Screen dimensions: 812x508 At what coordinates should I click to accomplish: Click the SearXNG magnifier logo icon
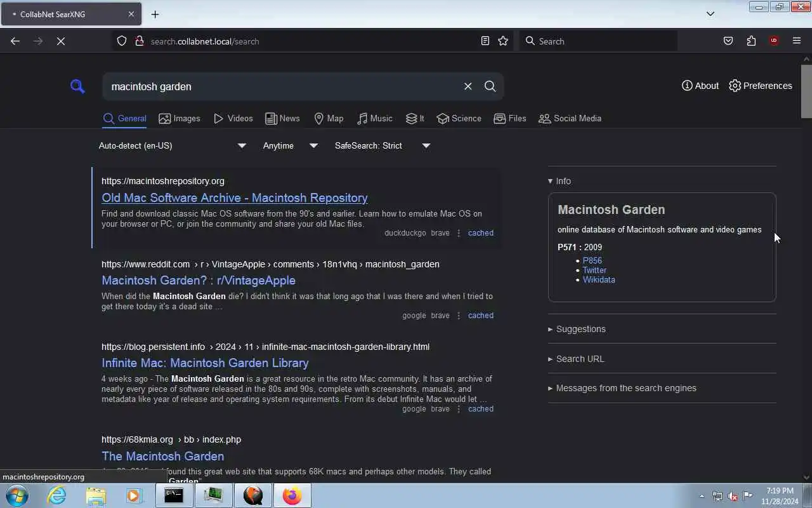coord(77,86)
